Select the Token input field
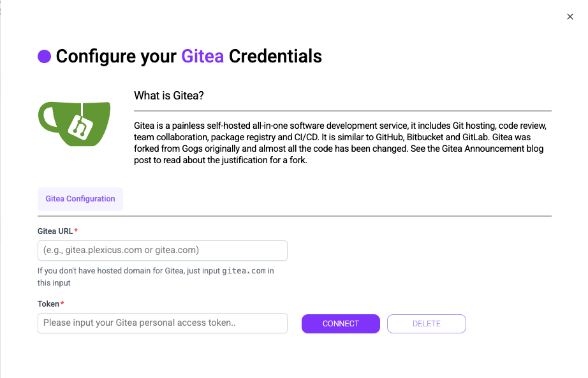Viewport: 588px width, 378px height. [163, 323]
